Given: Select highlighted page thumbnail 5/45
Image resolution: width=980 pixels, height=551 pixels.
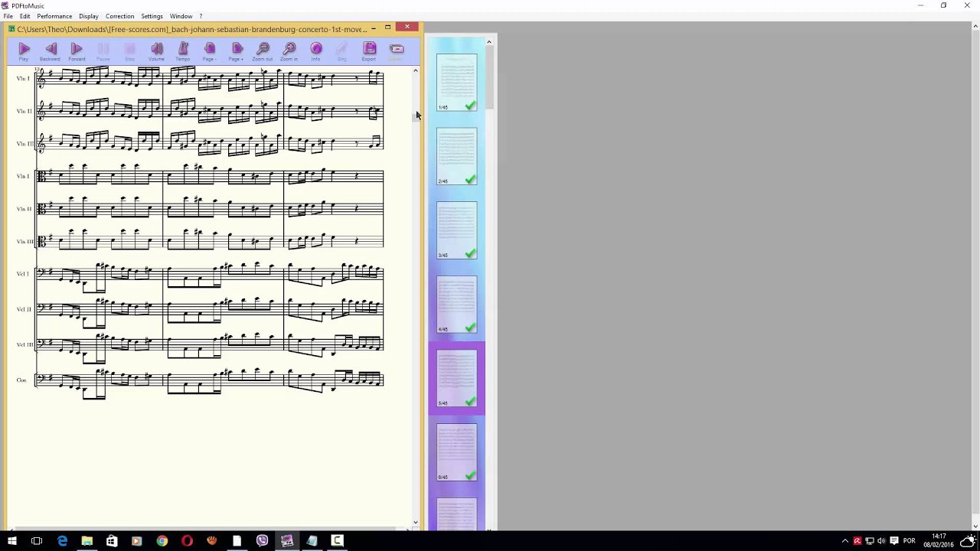Looking at the screenshot, I should (457, 378).
